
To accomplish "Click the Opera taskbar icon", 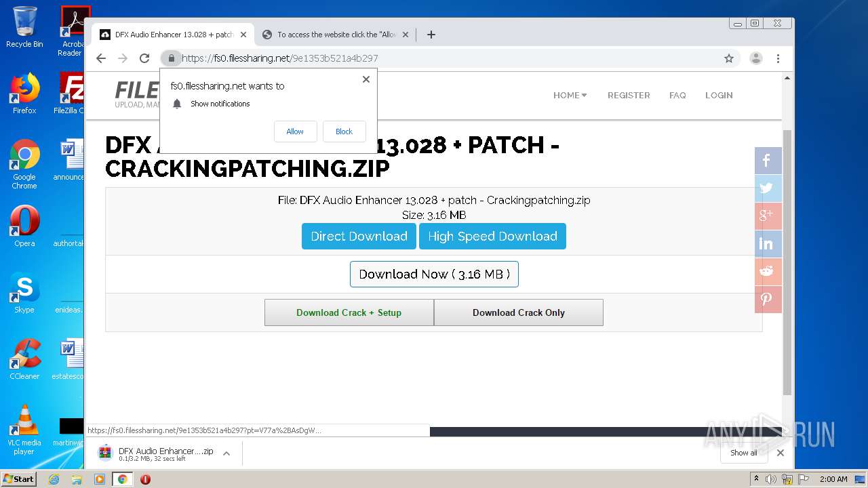I will pyautogui.click(x=145, y=479).
